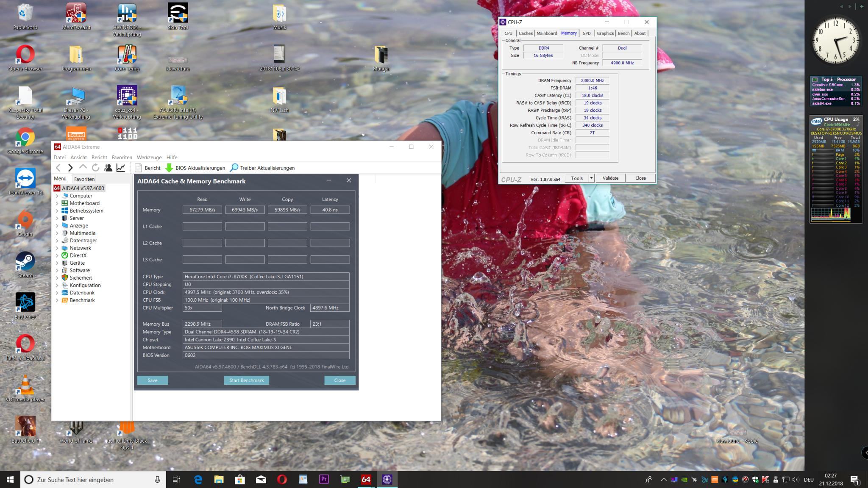Open the CPU-Z Tools dropdown arrow

(591, 178)
